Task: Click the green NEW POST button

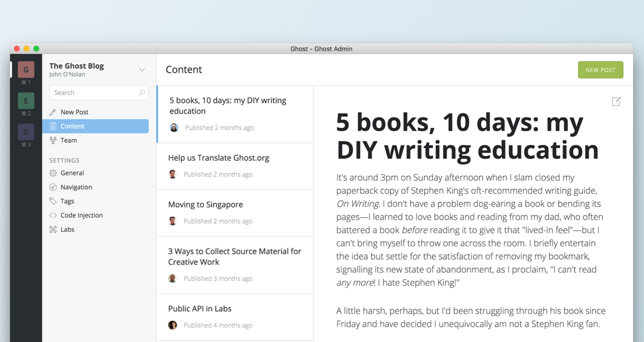Action: (x=600, y=70)
